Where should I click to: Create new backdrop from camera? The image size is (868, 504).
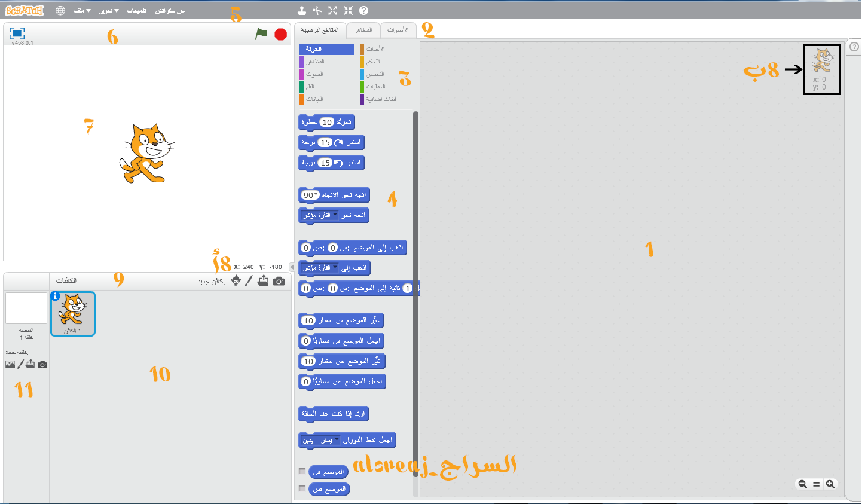click(42, 364)
